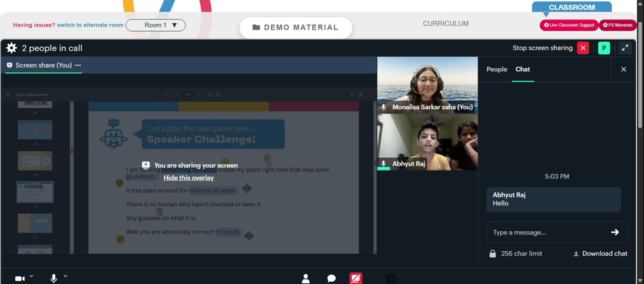Click the PDF fit to page icon

210,95
